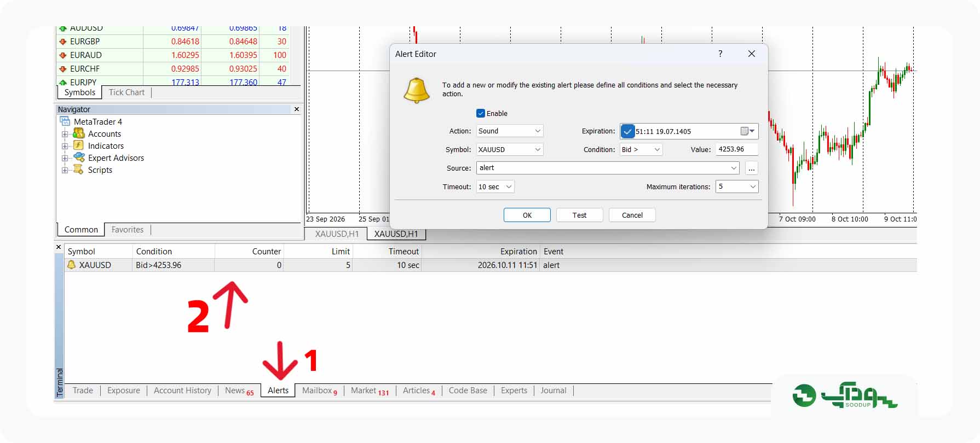
Task: Open the Source dropdown containing alert
Action: click(608, 168)
